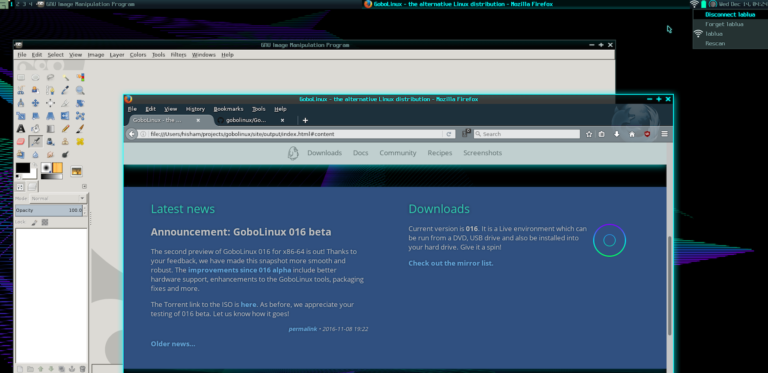Select the Move tool in GIMP toolbox
Viewport: 768px width, 373px height.
click(x=35, y=103)
